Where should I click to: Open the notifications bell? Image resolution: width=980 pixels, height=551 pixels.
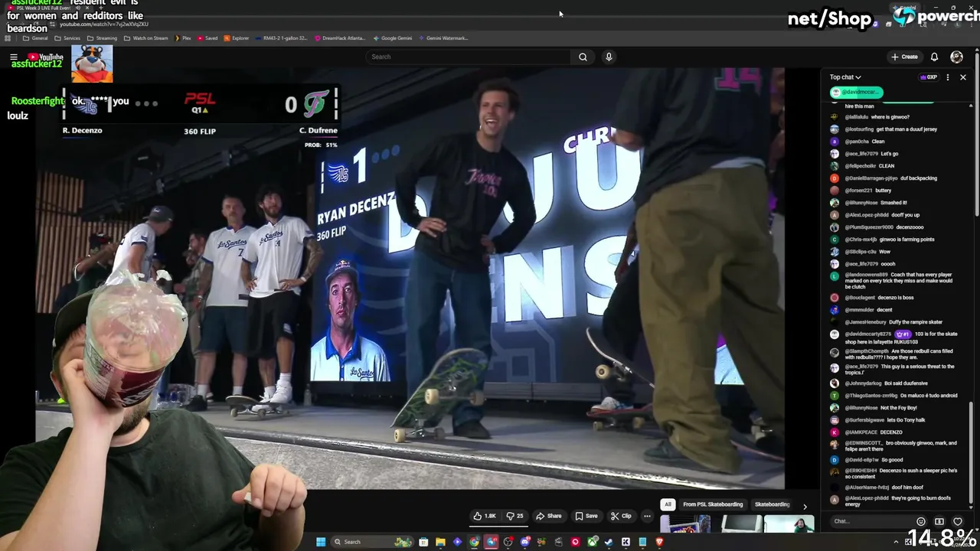[x=934, y=57]
